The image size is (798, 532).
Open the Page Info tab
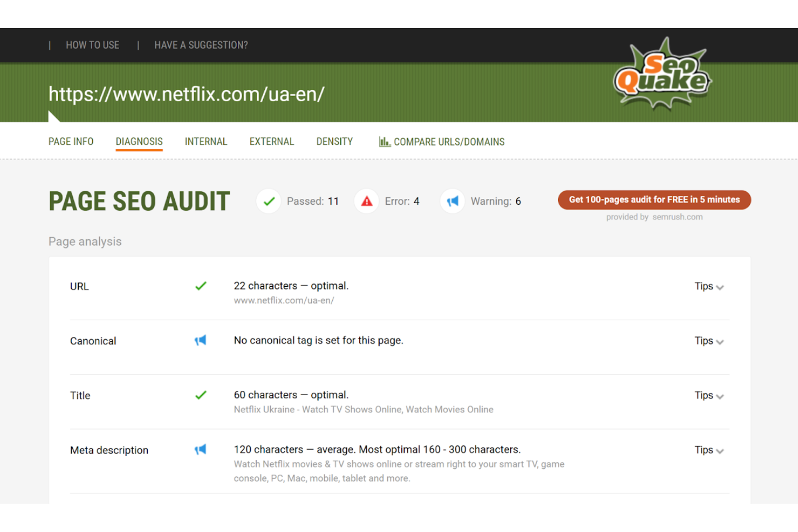pos(71,142)
